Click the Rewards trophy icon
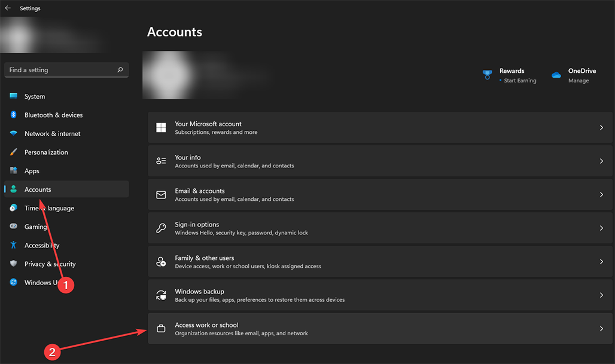This screenshot has height=364, width=615. coord(487,74)
